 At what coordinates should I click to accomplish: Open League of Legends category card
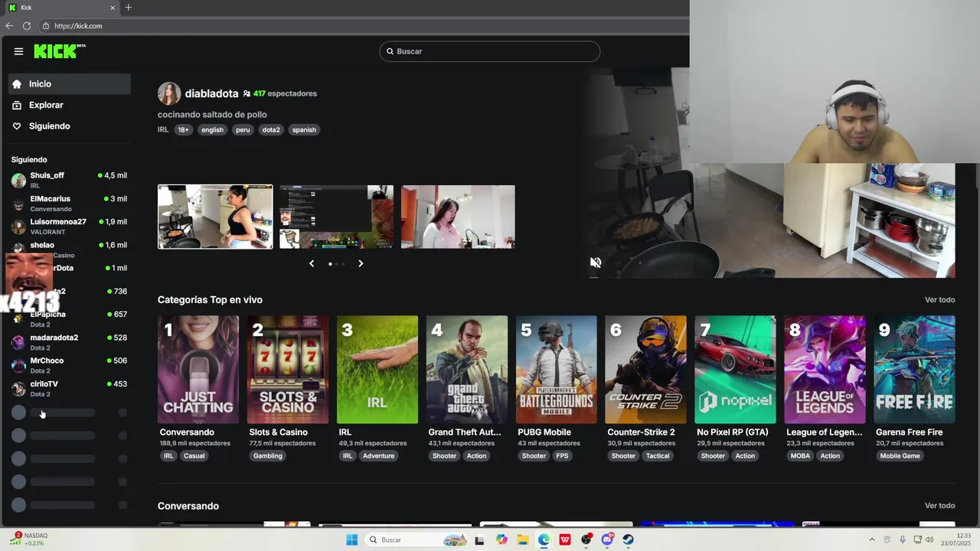click(825, 370)
